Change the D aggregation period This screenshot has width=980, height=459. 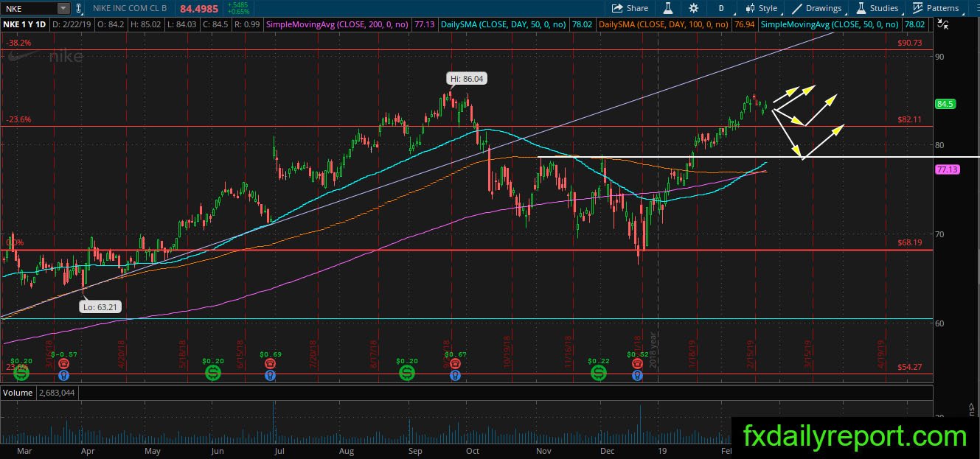pyautogui.click(x=720, y=8)
